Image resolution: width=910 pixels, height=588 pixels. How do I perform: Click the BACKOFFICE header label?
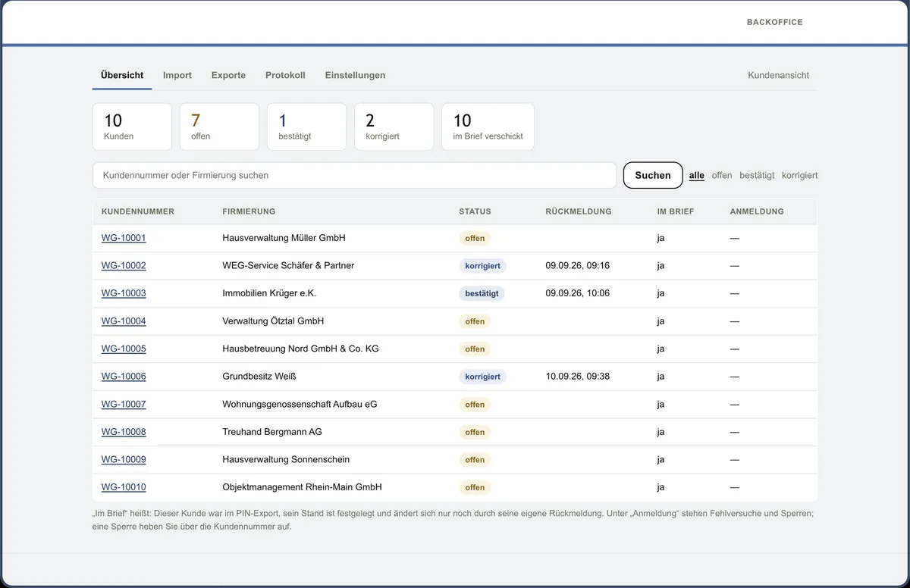[x=774, y=22]
